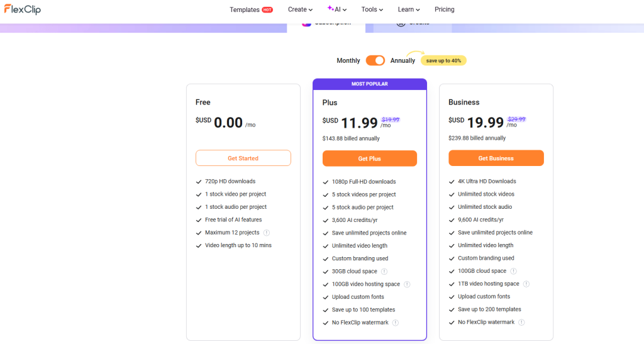Click the save up to 40% badge
This screenshot has height=344, width=644.
(443, 61)
